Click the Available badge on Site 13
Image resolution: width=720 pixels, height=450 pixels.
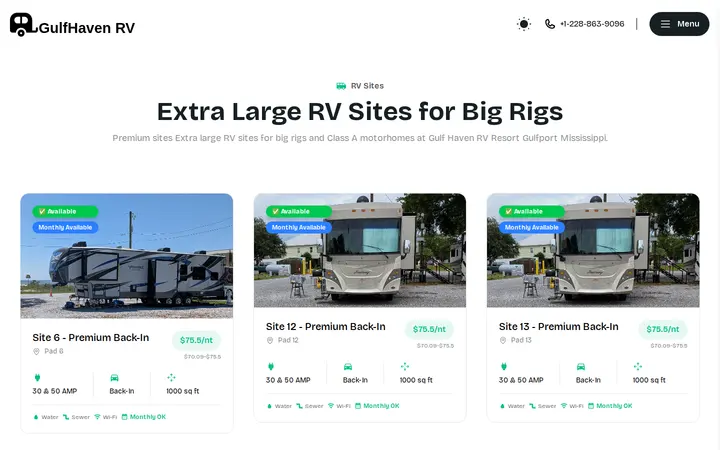point(532,211)
